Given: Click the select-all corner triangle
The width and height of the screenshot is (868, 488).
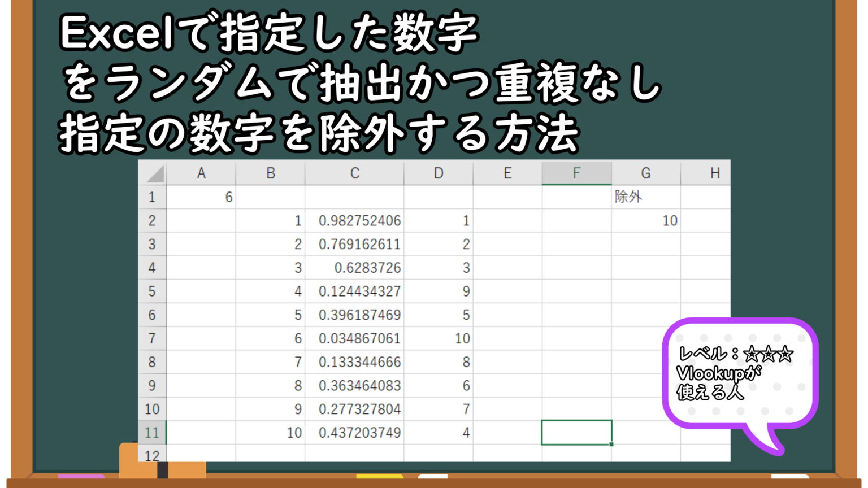Looking at the screenshot, I should point(154,173).
